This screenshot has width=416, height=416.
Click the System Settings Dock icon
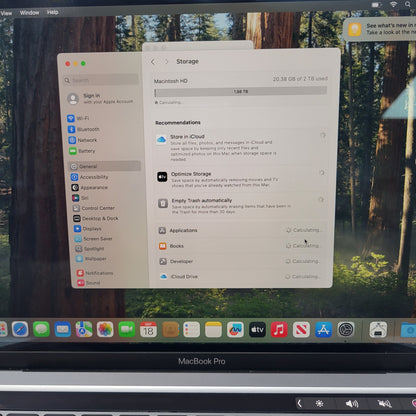point(346,330)
